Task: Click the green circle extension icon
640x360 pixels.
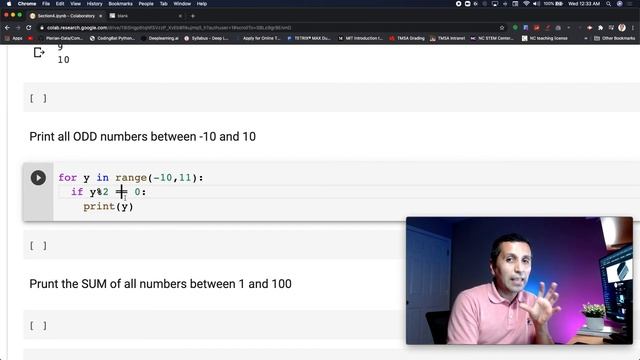Action: [x=515, y=28]
